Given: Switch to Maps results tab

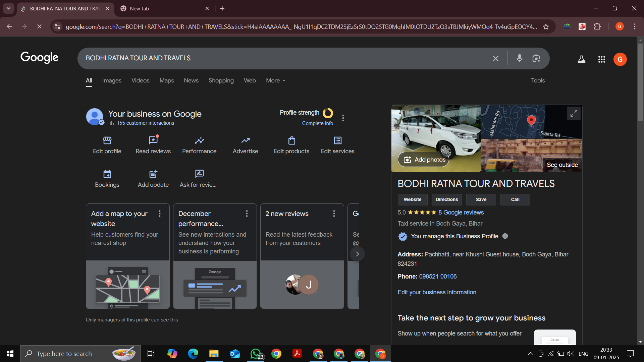Looking at the screenshot, I should coord(167,81).
